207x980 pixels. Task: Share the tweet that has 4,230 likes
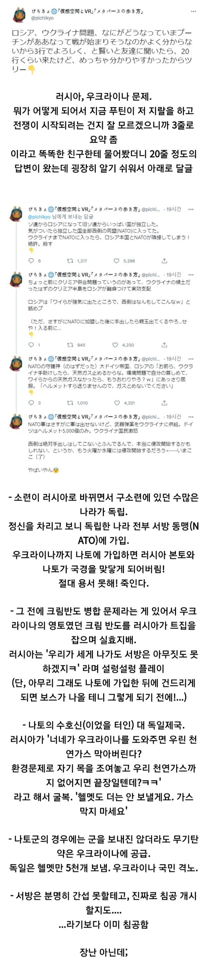[164, 345]
